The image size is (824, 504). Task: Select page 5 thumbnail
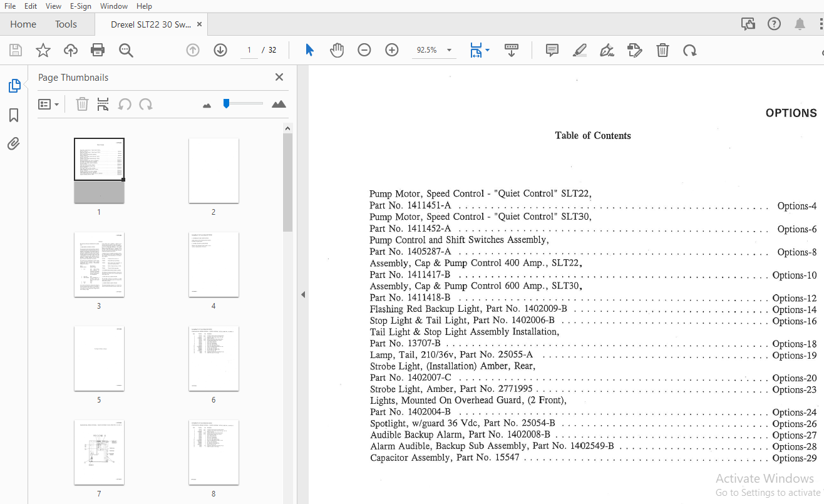coord(99,358)
